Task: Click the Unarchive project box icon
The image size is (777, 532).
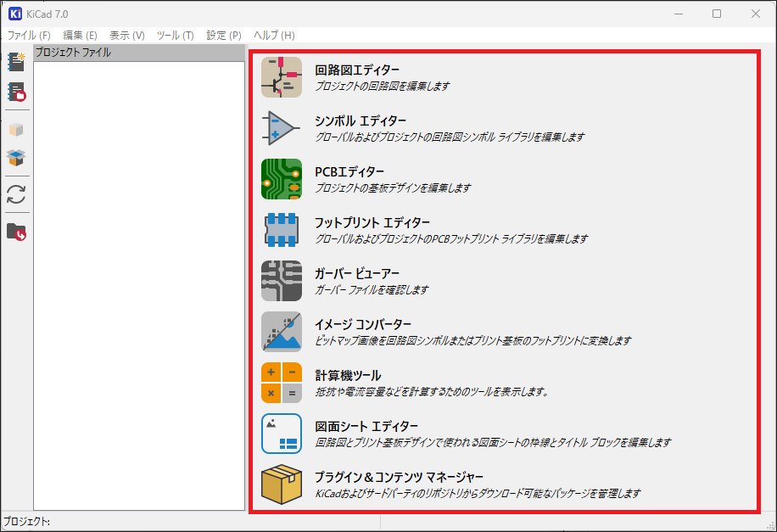Action: coord(16,158)
